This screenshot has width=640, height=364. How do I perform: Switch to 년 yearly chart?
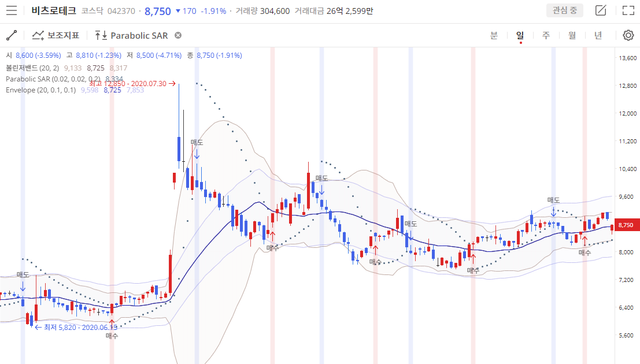(x=598, y=35)
